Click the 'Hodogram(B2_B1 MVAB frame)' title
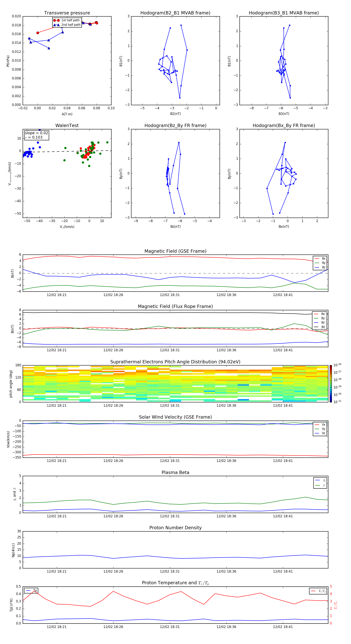 [x=175, y=13]
